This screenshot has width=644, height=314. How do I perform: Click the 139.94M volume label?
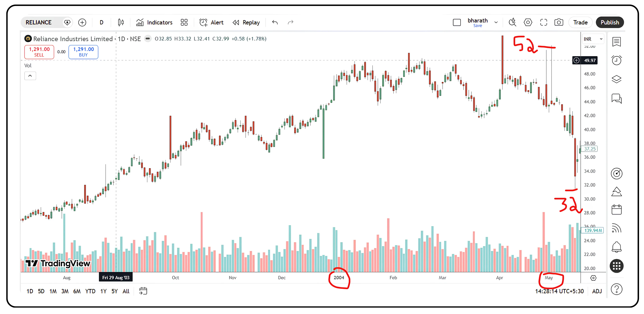(593, 231)
